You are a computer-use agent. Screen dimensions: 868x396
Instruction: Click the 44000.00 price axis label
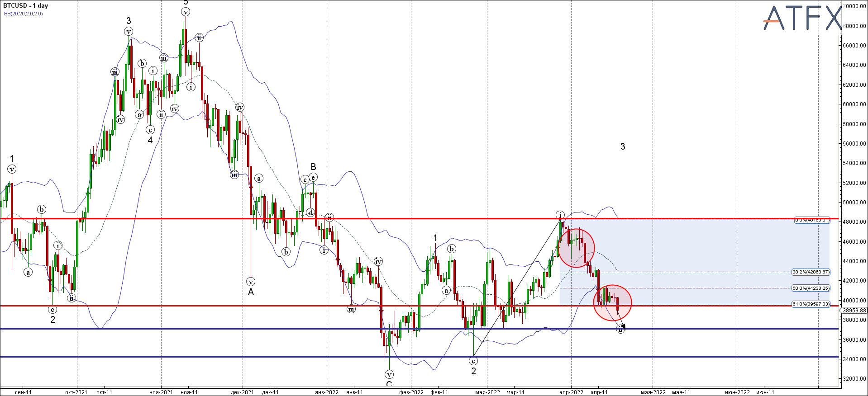855,261
